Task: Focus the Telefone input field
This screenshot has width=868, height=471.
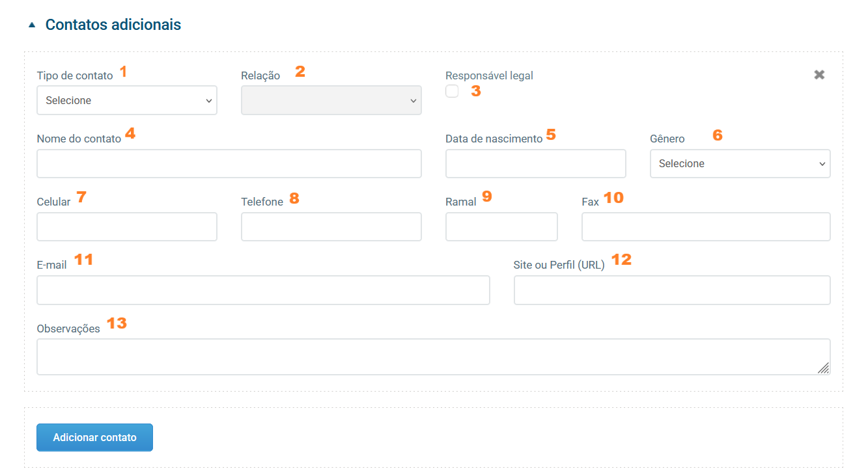Action: point(331,226)
